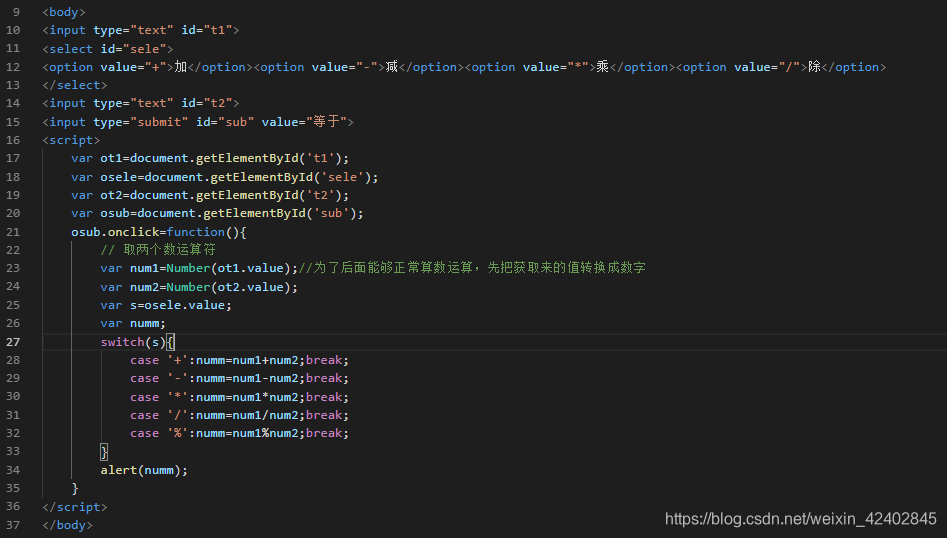947x538 pixels.
Task: Click the input tag with id="t1"
Action: tap(141, 30)
